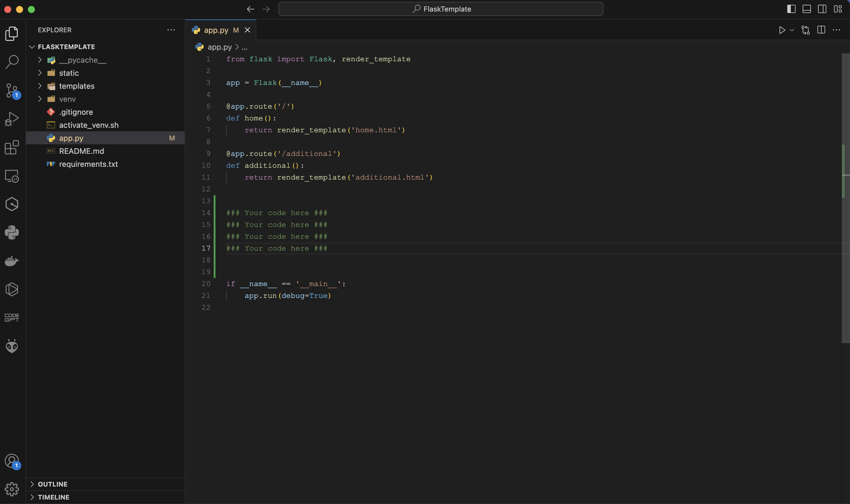Open the run options dropdown arrow
Image resolution: width=850 pixels, height=504 pixels.
tap(792, 30)
